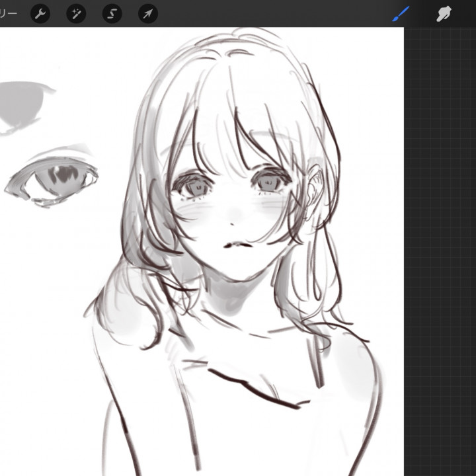Activate the Transform arrow tool

coord(147,14)
